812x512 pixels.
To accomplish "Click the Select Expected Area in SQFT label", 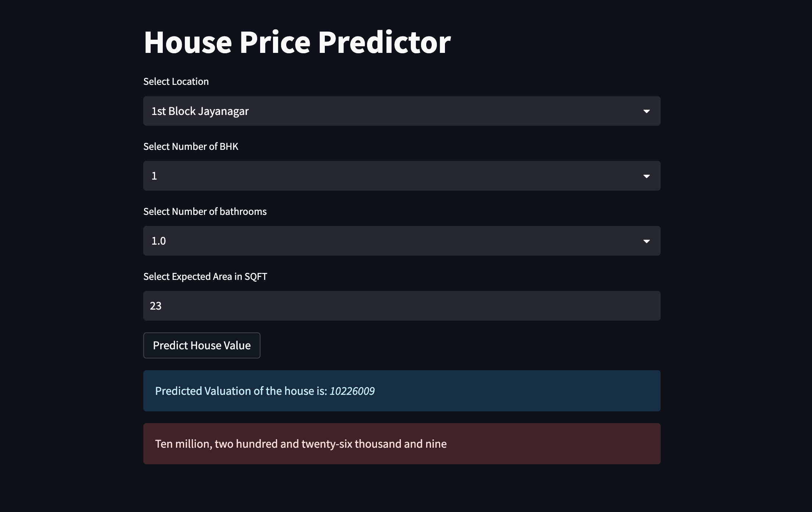I will point(205,276).
